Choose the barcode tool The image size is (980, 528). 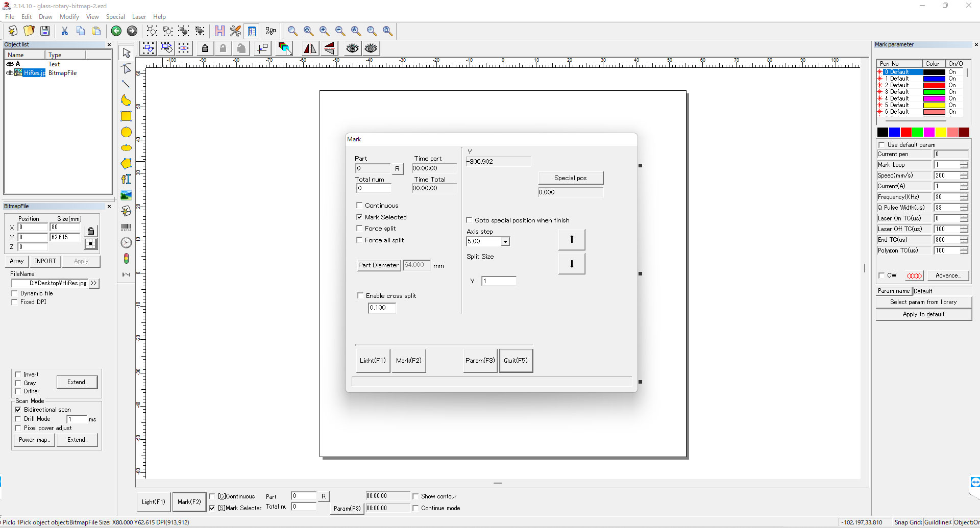coord(126,227)
